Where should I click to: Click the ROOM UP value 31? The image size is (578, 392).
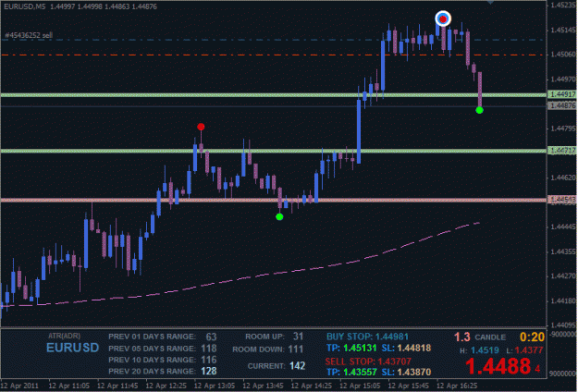coord(298,337)
